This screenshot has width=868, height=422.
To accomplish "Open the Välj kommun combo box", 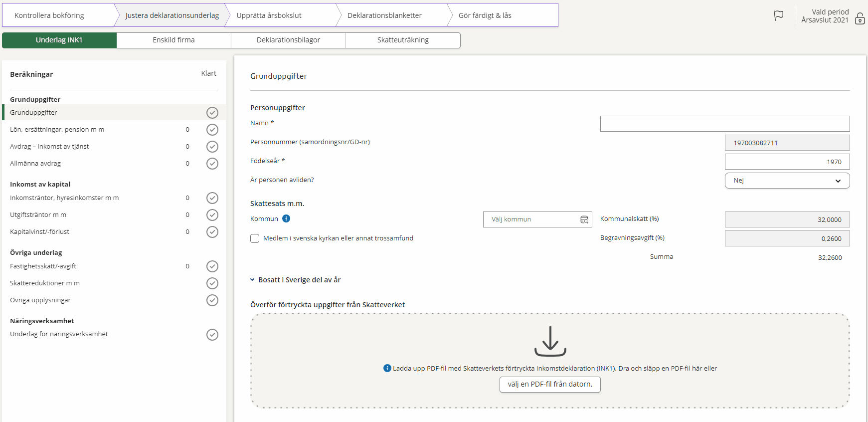I will [x=531, y=219].
